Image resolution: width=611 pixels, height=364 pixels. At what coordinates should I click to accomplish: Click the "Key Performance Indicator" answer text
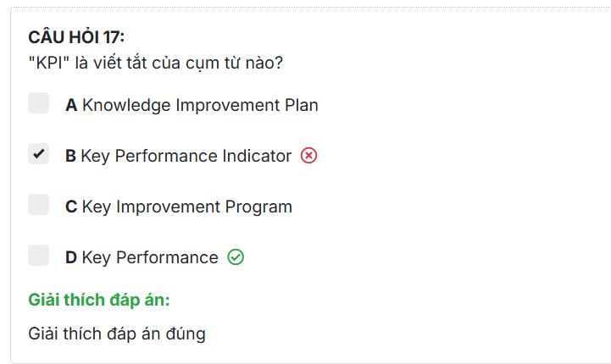(x=186, y=156)
